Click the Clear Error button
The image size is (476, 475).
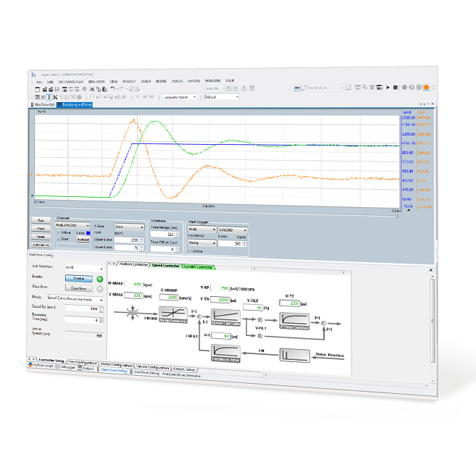point(78,287)
